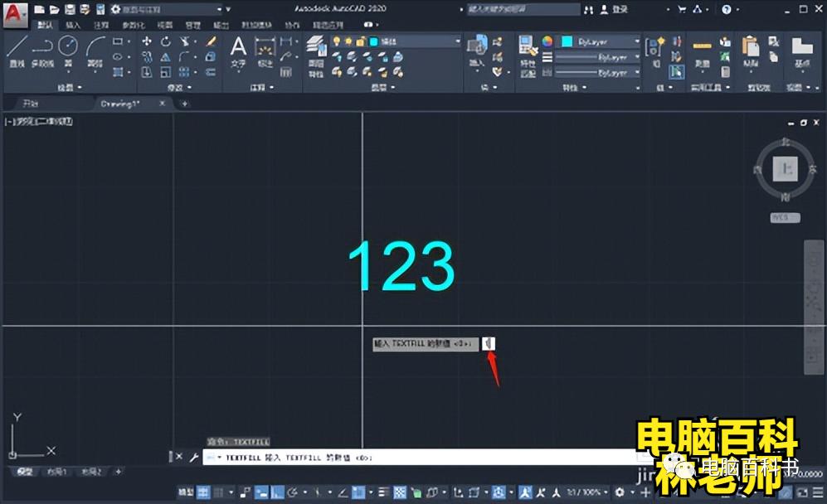Expand the Layers panel title
The width and height of the screenshot is (827, 504).
(x=383, y=87)
